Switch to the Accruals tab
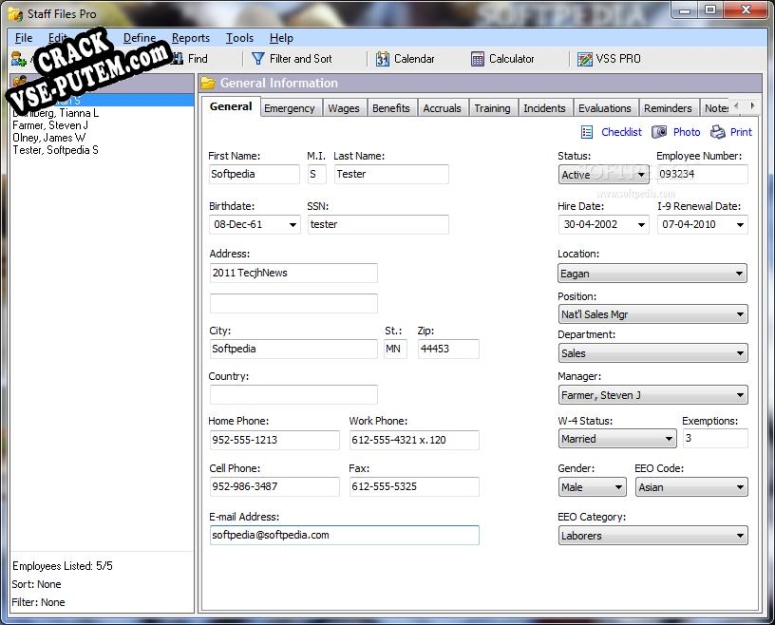 [442, 108]
